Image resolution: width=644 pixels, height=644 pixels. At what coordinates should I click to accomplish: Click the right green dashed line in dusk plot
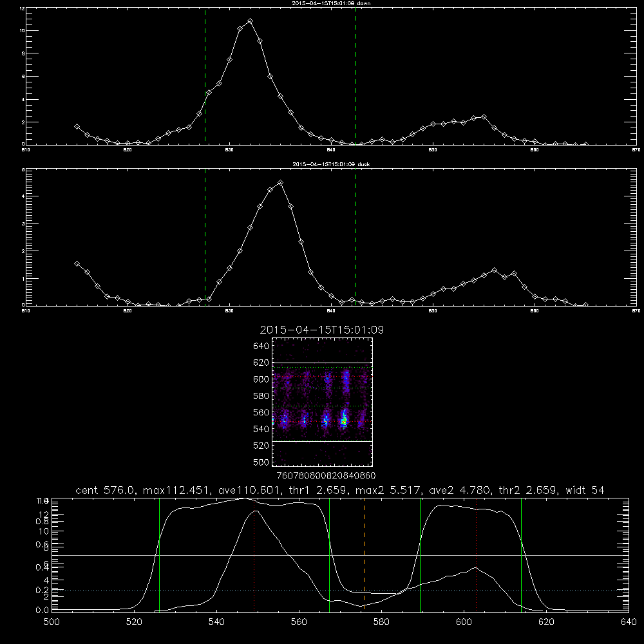(355, 237)
